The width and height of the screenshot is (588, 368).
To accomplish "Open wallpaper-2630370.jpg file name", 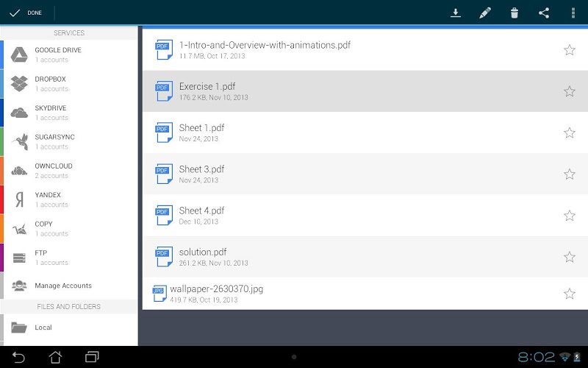I will (x=216, y=289).
